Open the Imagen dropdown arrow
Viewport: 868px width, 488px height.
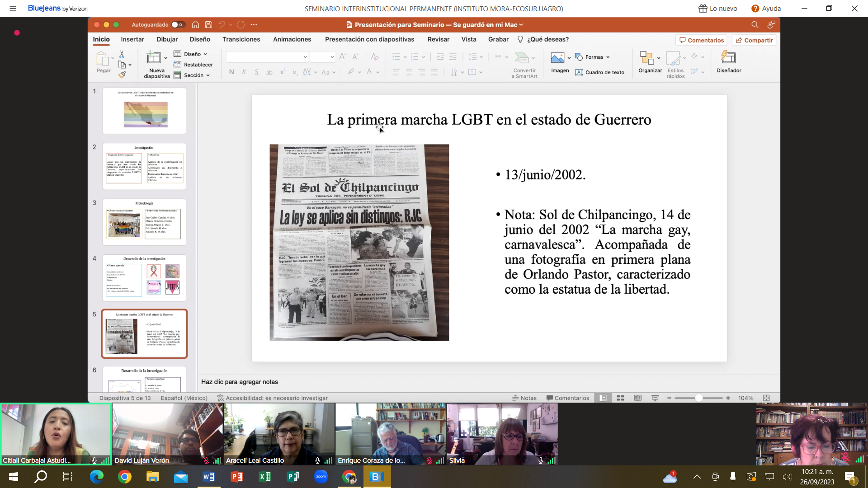569,58
